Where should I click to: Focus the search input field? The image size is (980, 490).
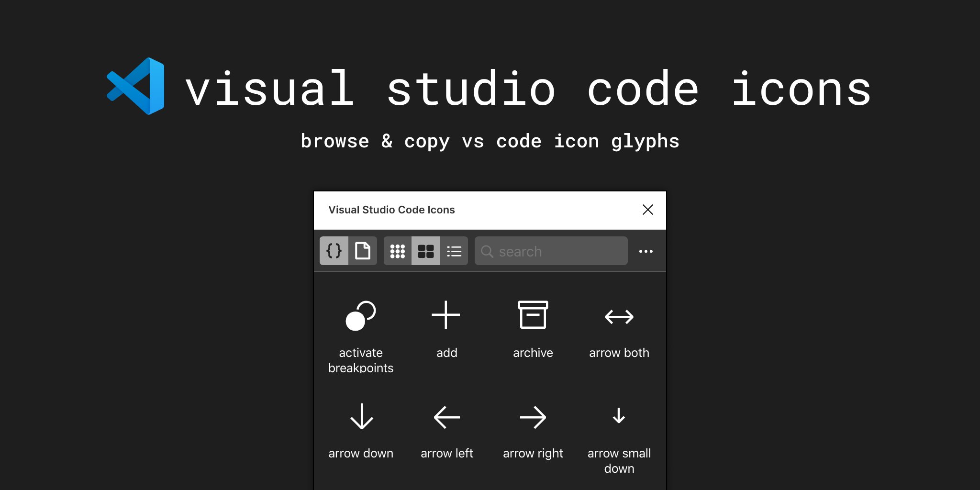[x=551, y=251]
